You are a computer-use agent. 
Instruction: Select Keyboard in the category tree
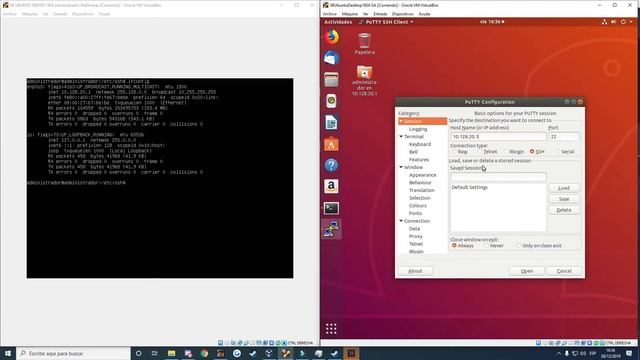click(420, 144)
